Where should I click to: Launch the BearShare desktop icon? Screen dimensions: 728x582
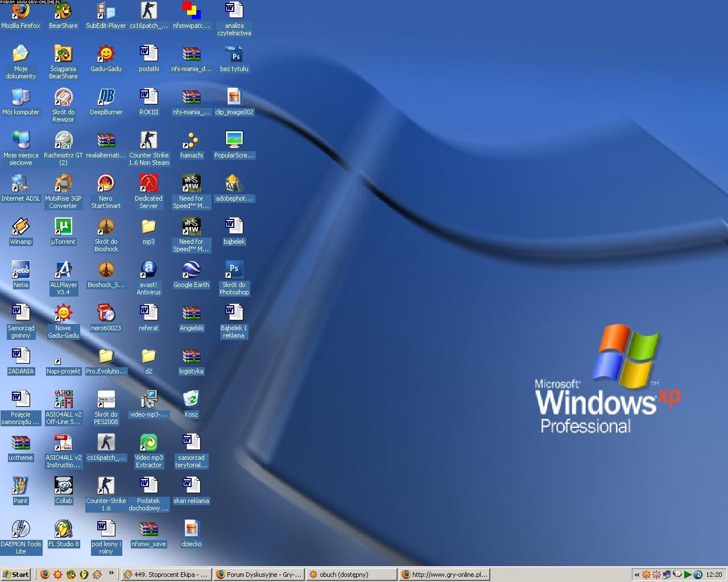click(x=63, y=15)
